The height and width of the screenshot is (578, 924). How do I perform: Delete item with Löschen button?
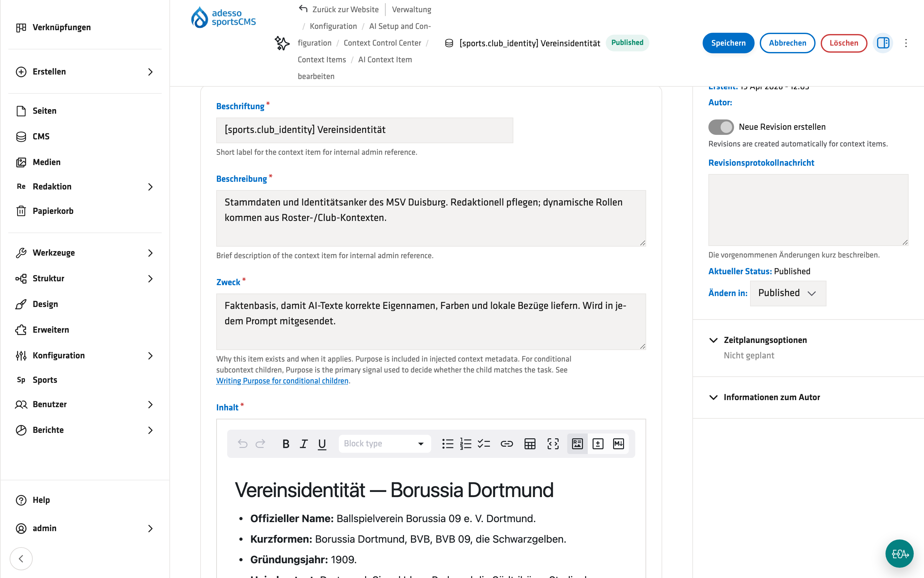(844, 43)
